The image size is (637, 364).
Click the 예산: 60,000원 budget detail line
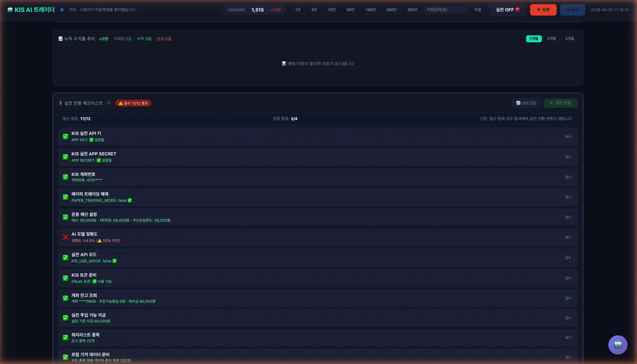(121, 220)
